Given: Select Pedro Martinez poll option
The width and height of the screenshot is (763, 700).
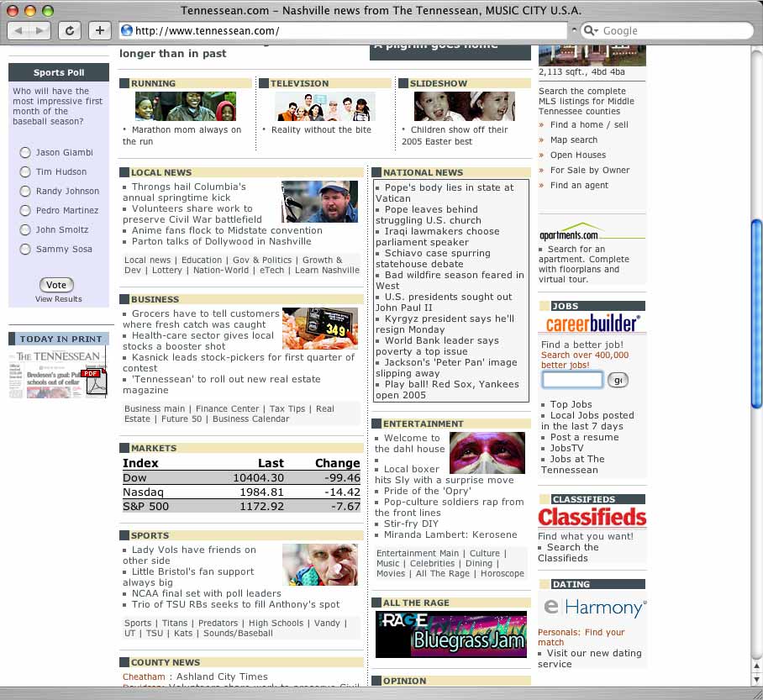Looking at the screenshot, I should tap(25, 210).
